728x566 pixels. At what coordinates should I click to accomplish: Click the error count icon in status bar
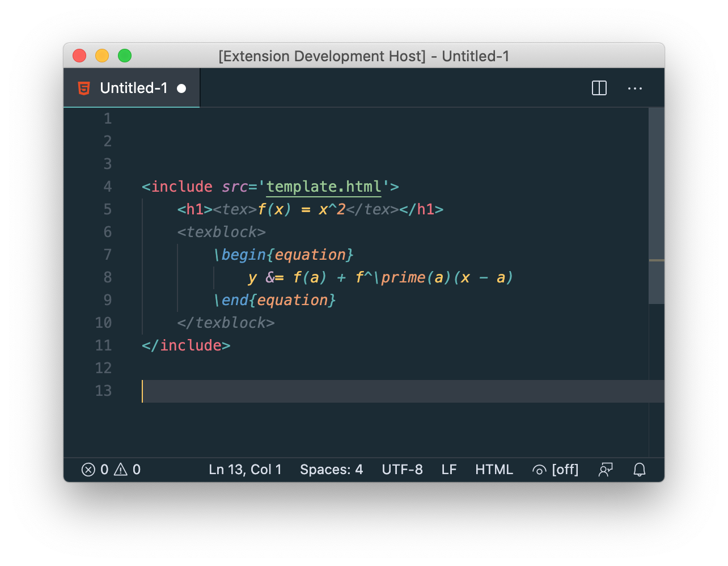[x=88, y=470]
